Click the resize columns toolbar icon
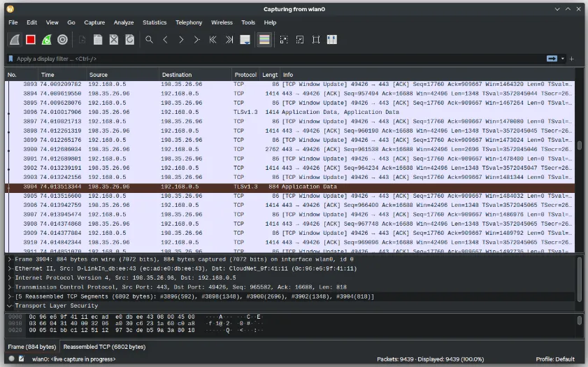588x367 pixels. point(332,40)
